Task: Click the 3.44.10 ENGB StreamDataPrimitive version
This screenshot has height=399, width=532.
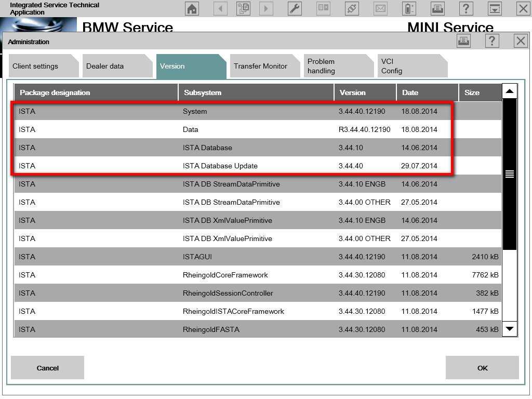Action: coord(362,184)
